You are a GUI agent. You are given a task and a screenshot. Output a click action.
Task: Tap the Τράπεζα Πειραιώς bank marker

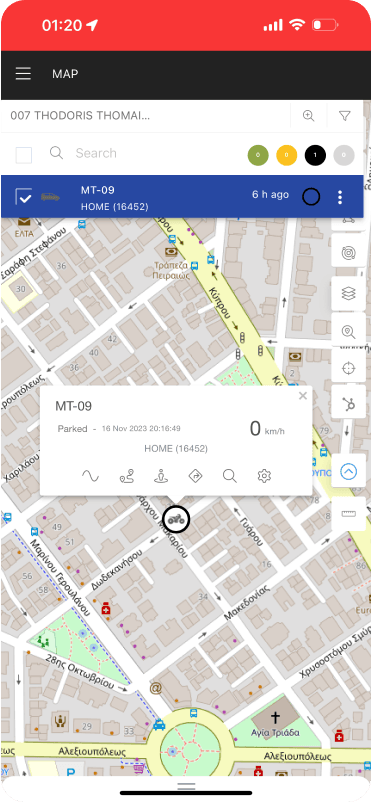(x=171, y=253)
